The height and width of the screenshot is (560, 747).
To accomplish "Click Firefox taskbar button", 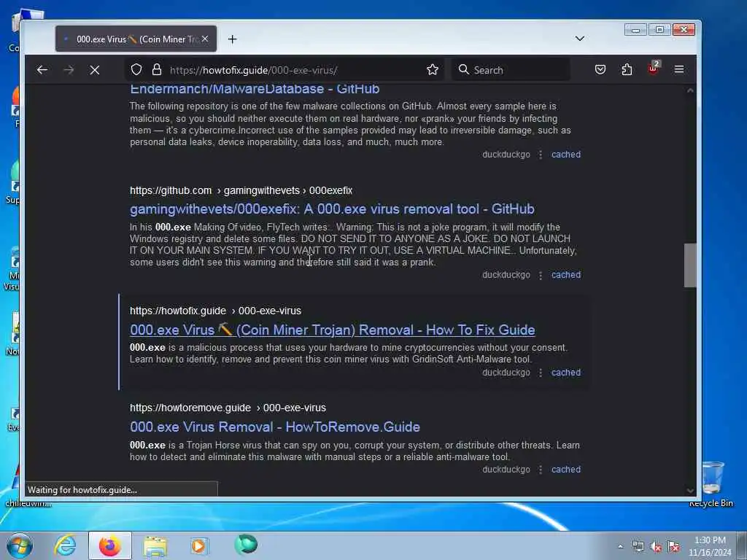I will tap(109, 545).
